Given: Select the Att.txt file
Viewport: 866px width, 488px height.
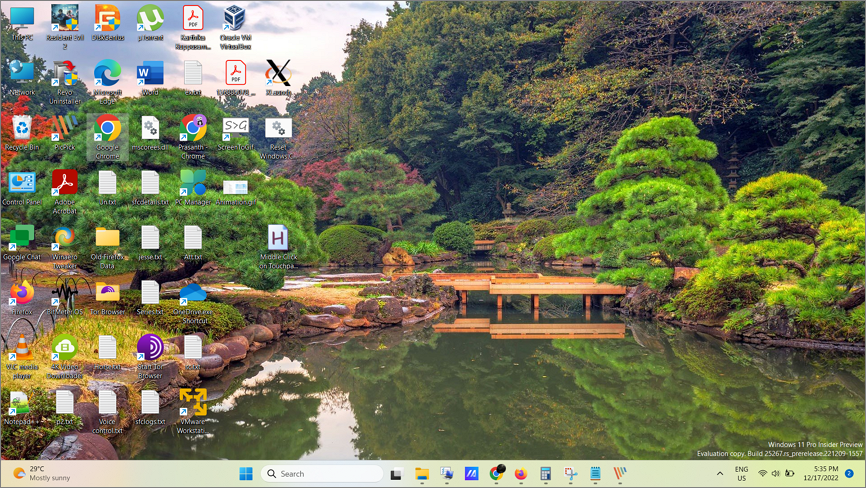Looking at the screenshot, I should (193, 242).
